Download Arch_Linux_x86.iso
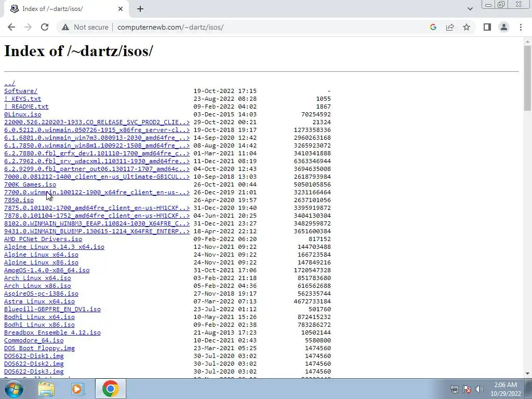Screen dimensions: 532x399 click(37, 286)
